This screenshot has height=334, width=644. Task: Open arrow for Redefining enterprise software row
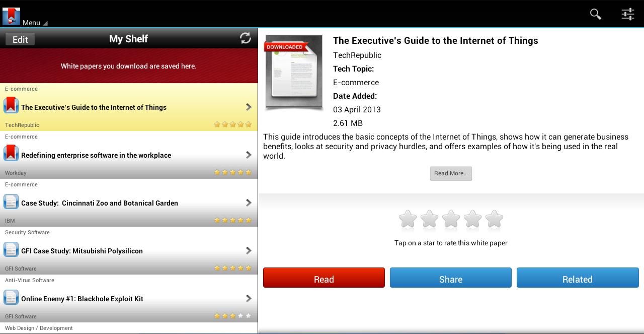coord(249,155)
